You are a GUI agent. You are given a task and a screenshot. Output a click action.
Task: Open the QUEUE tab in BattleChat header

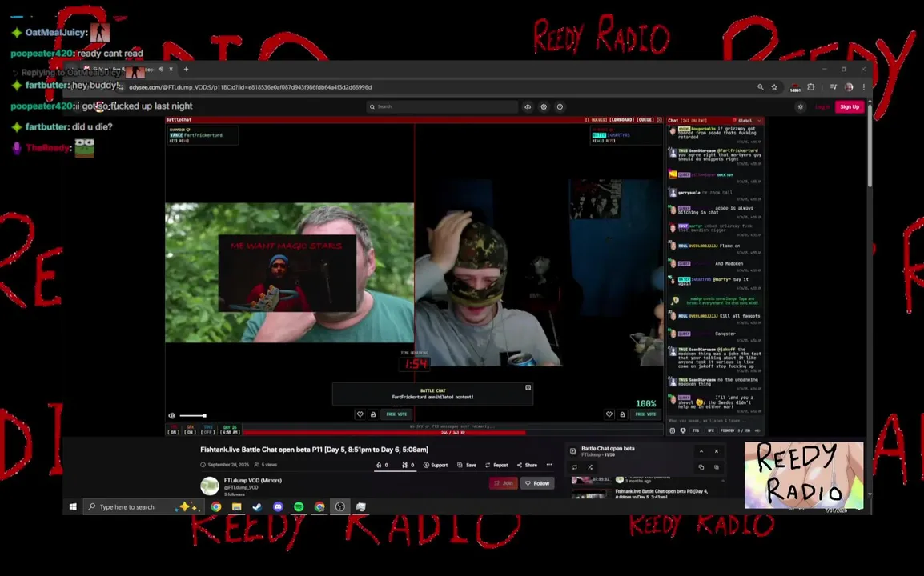point(645,119)
